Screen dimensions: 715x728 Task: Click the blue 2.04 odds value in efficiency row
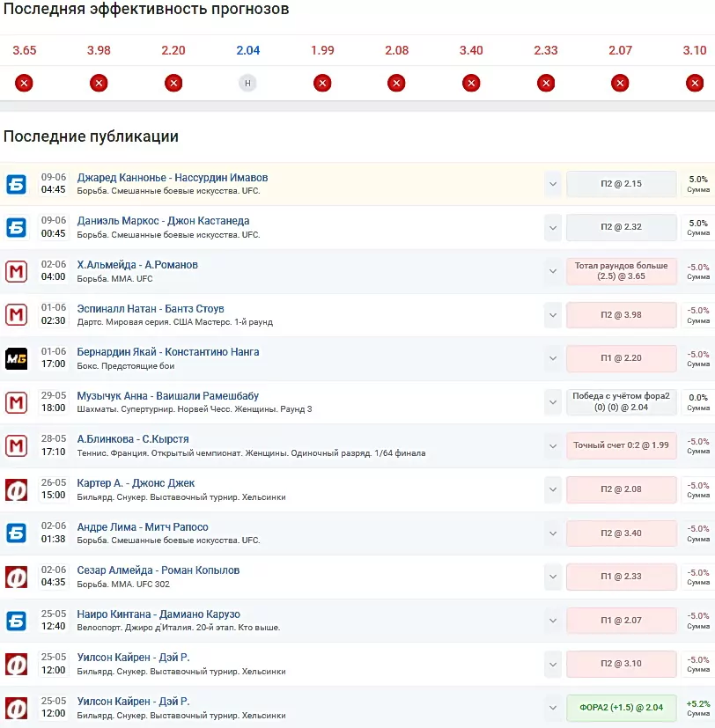click(248, 50)
